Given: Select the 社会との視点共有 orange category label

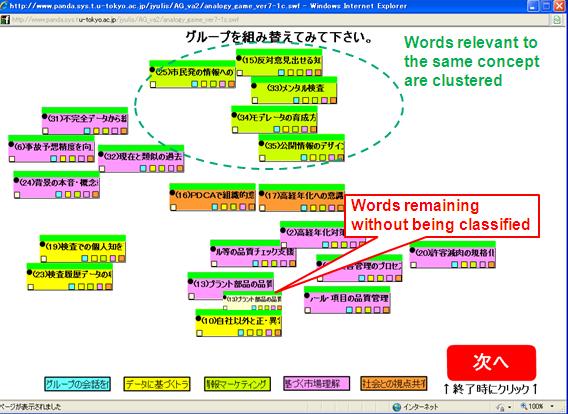Looking at the screenshot, I should tap(394, 384).
